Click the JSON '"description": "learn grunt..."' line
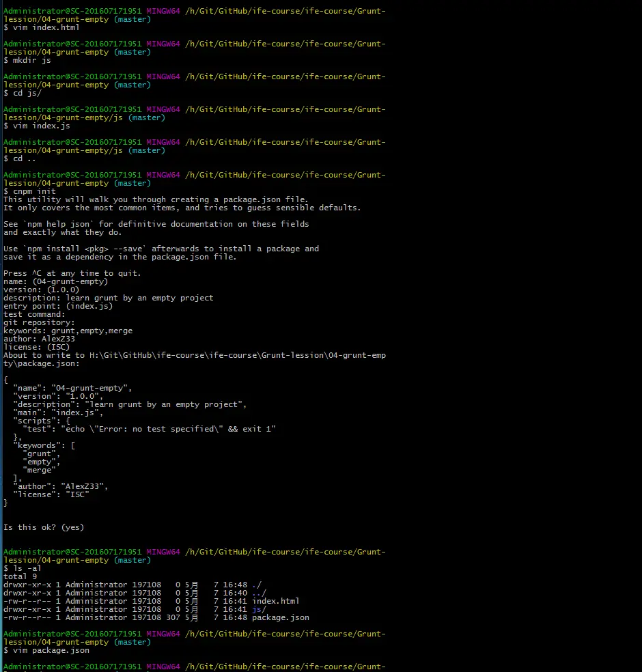The height and width of the screenshot is (672, 642). click(x=130, y=404)
